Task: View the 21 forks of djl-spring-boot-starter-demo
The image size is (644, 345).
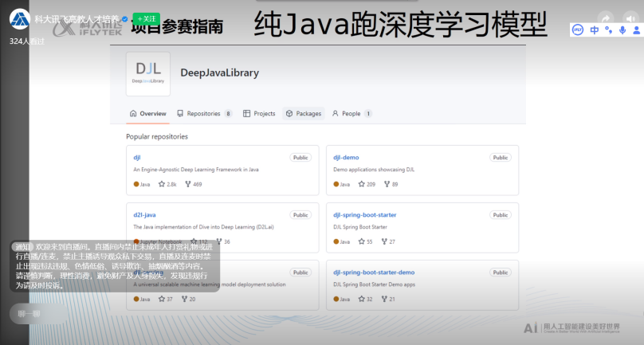Action: (388, 299)
